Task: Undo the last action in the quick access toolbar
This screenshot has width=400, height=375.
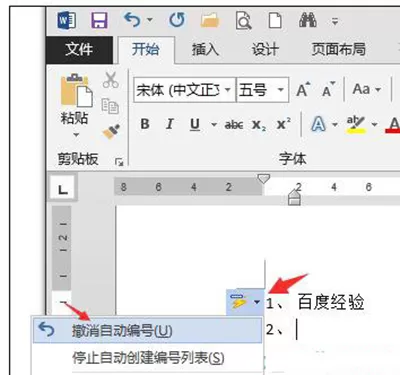Action: (132, 20)
